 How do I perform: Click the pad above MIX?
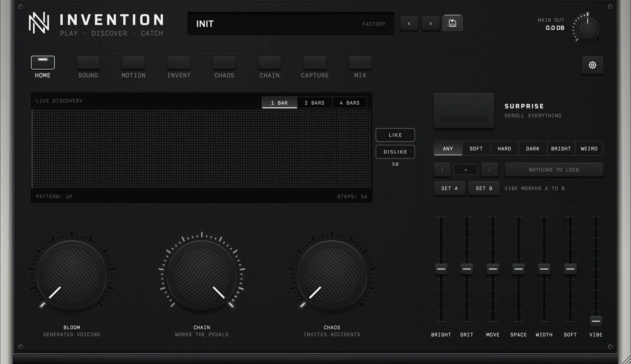pos(360,63)
